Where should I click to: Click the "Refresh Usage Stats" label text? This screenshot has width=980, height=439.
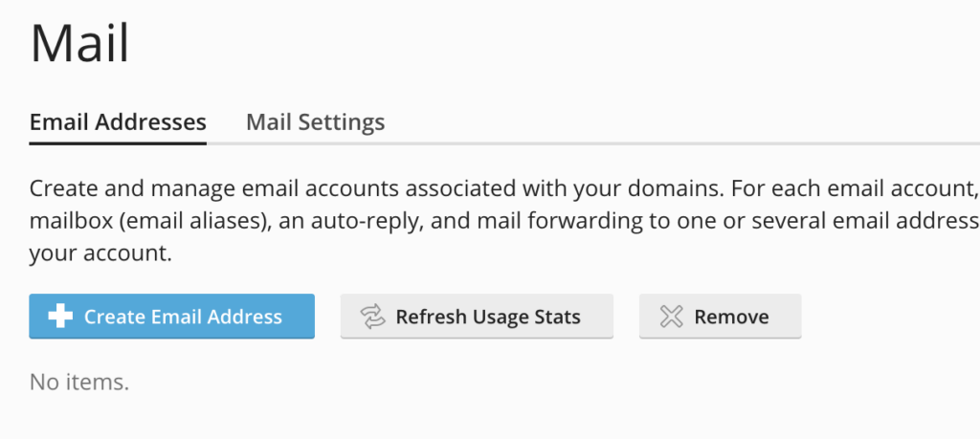(x=488, y=317)
